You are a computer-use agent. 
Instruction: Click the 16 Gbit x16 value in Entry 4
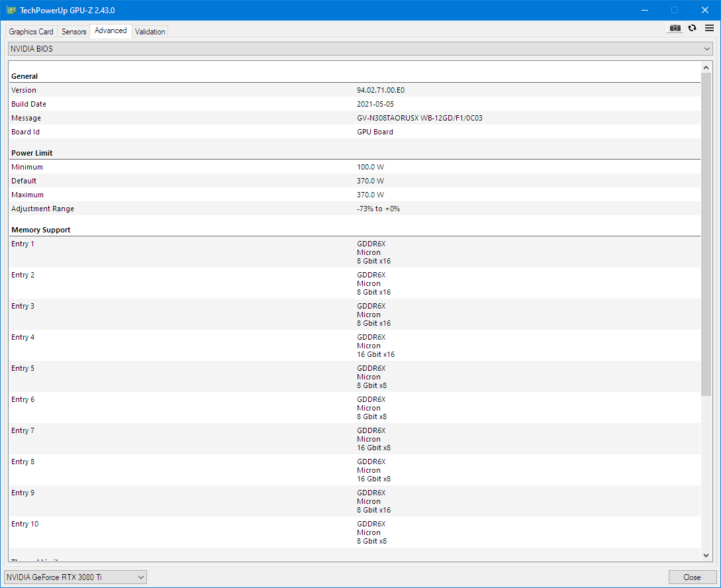tap(375, 354)
